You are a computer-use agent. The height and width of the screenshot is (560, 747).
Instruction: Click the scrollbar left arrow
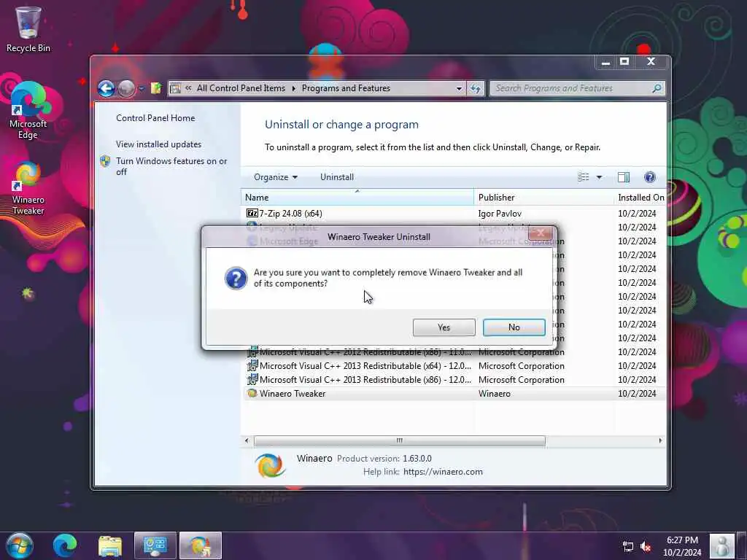[247, 440]
